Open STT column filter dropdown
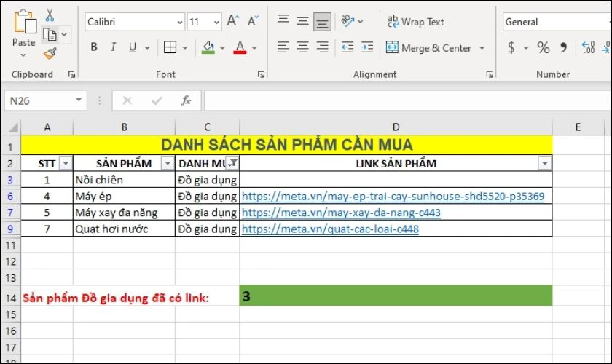Viewport: 612px width, 364px height. click(66, 164)
